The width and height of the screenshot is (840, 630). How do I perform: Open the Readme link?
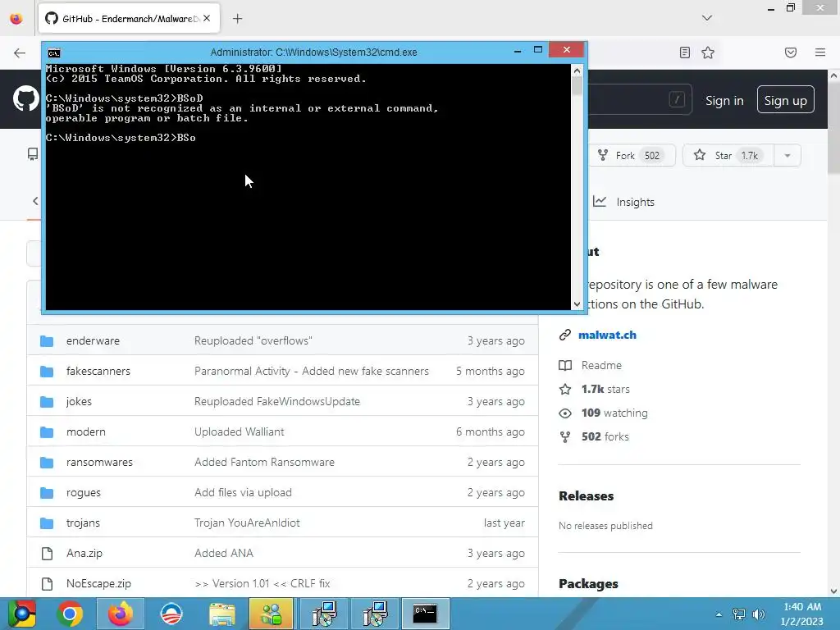click(601, 365)
